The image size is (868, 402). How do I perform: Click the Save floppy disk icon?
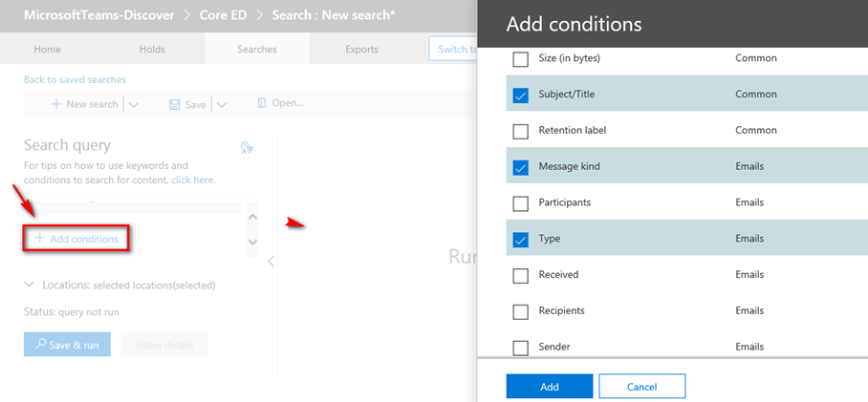point(174,104)
